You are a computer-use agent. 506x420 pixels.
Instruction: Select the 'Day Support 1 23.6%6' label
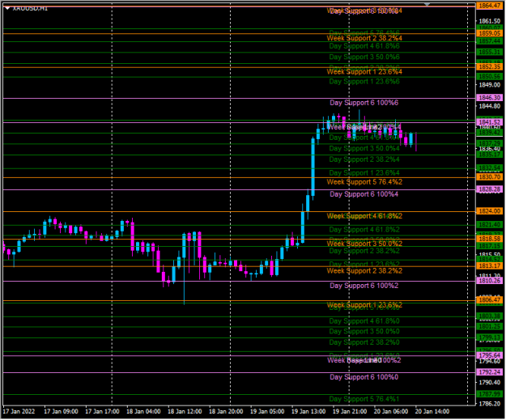364,82
